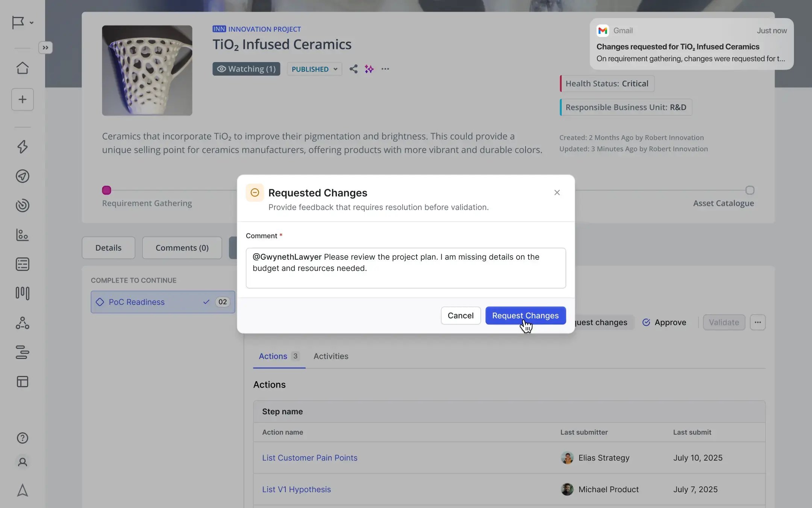Open the user profile icon in sidebar

tap(23, 462)
